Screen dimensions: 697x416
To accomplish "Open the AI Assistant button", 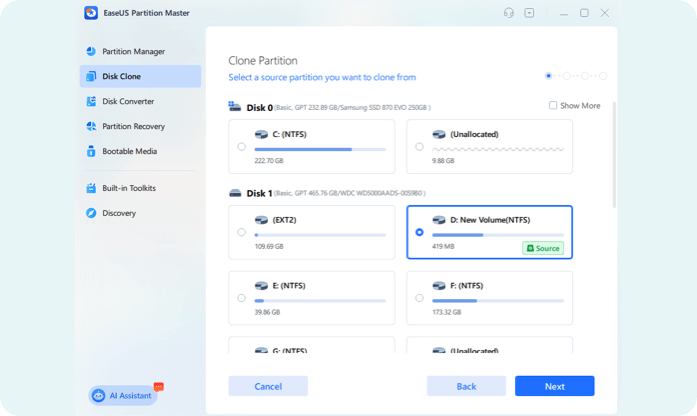I will [123, 395].
